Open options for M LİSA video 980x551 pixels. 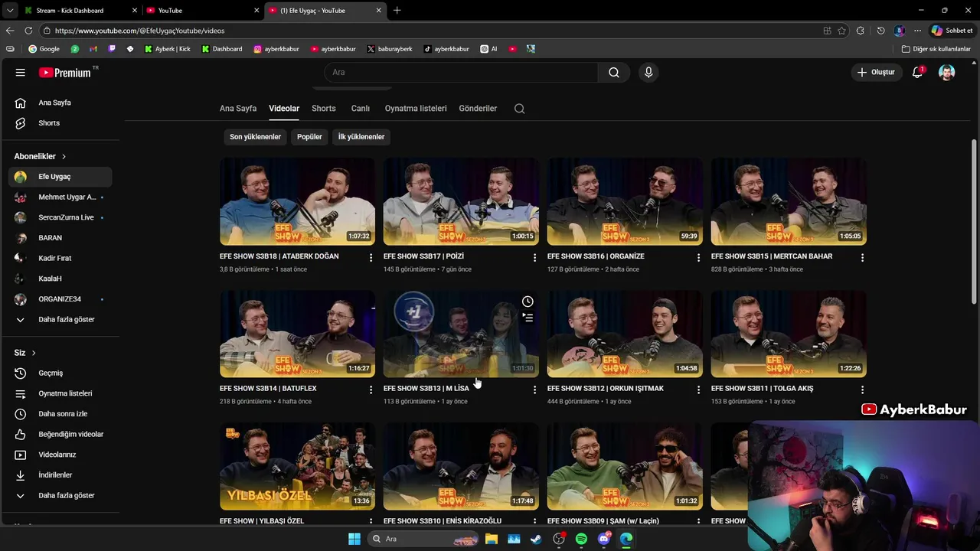(534, 390)
